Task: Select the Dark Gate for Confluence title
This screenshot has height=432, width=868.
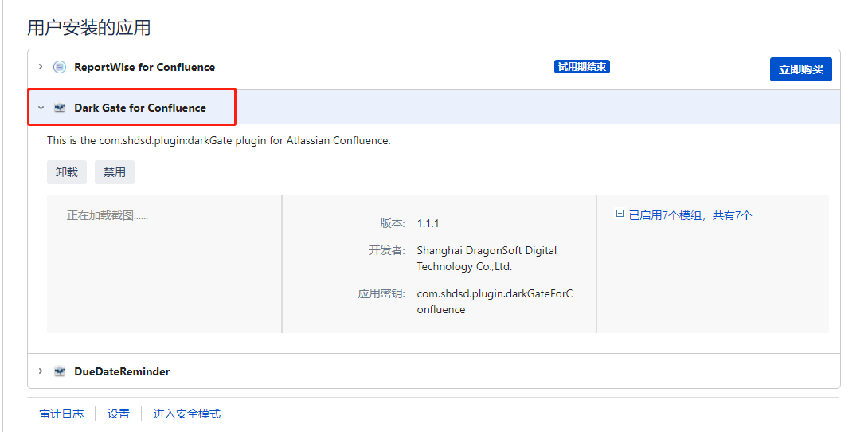Action: click(140, 108)
